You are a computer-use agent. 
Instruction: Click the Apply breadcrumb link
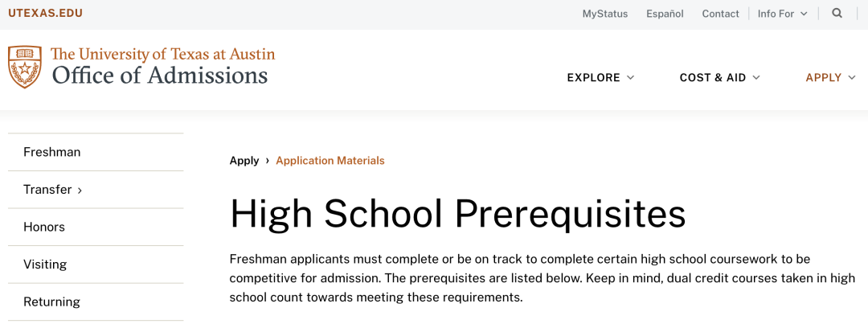pyautogui.click(x=244, y=161)
